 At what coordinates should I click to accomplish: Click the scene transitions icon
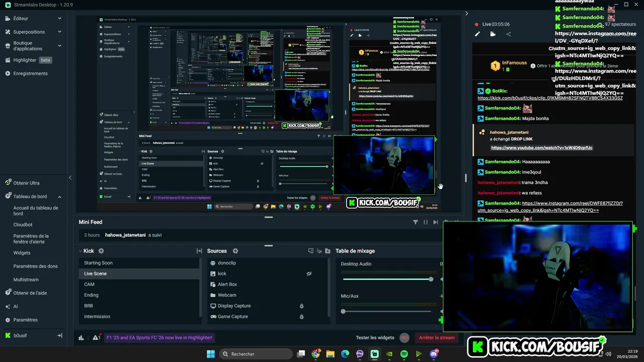pyautogui.click(x=199, y=251)
